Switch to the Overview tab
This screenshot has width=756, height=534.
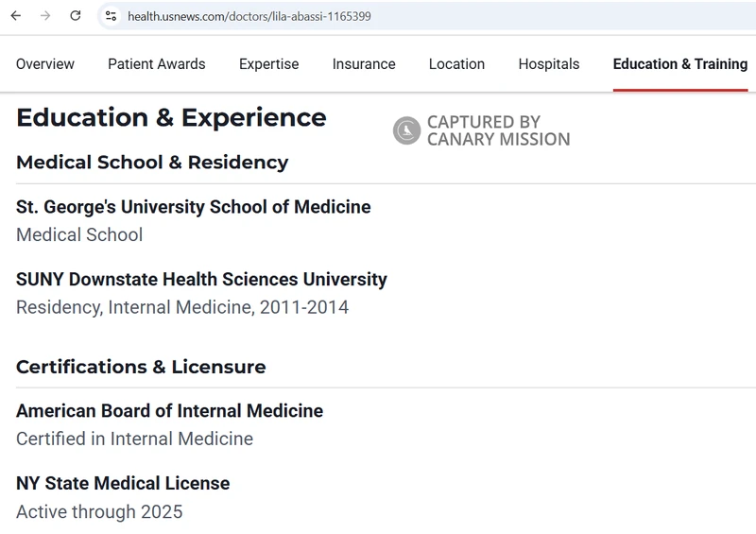(45, 63)
